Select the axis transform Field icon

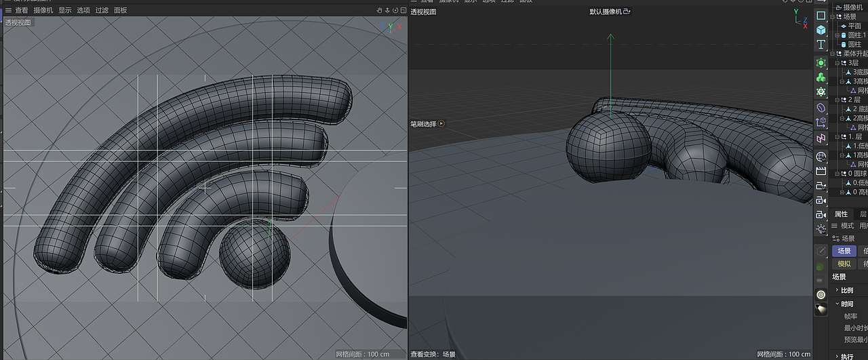821,123
